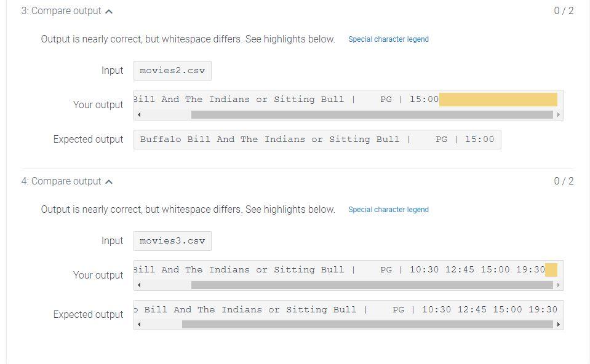Image resolution: width=590 pixels, height=364 pixels.
Task: Open Special character legend under test 4
Action: (389, 209)
